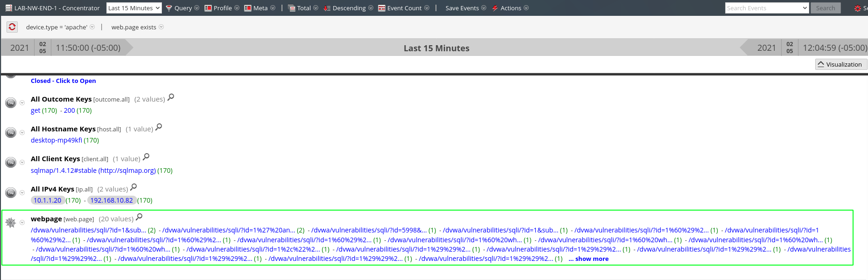Viewport: 868px width, 280px height.
Task: Drill into sqlmap/1.4.12#stable client value
Action: [x=93, y=171]
